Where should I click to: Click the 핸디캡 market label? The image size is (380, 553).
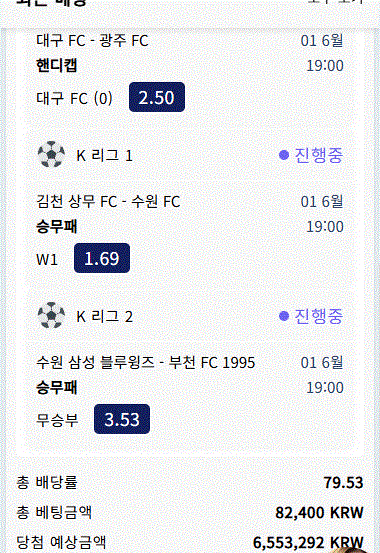click(x=56, y=66)
